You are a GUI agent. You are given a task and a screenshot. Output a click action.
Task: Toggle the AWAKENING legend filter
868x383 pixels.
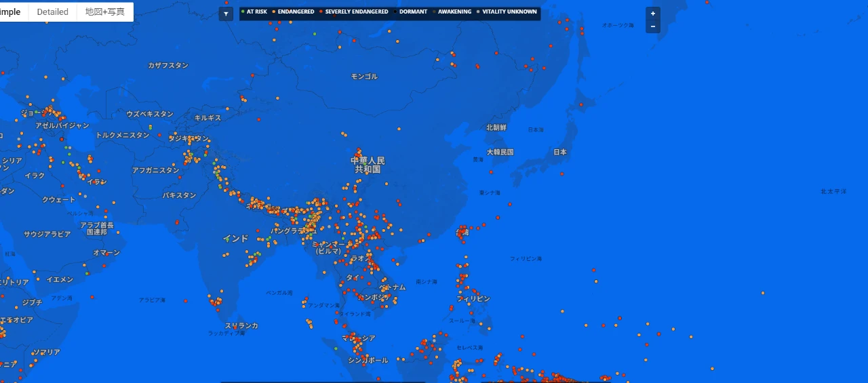[454, 12]
